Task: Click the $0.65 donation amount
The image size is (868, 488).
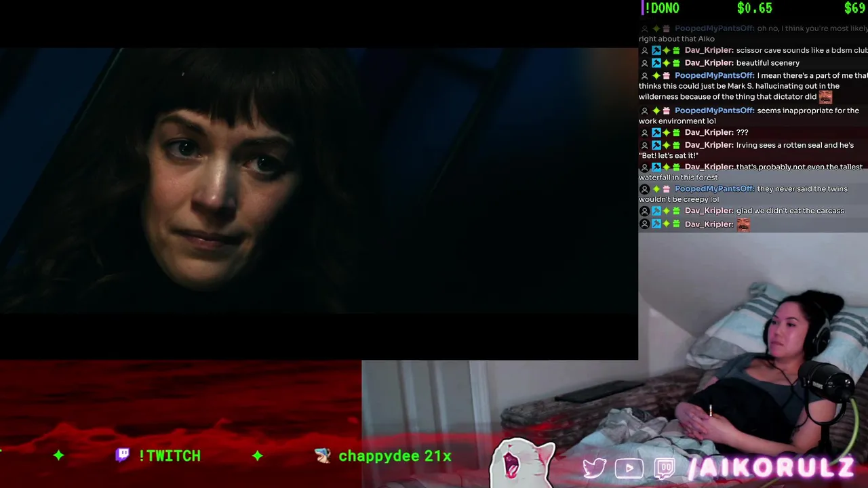Action: coord(755,8)
